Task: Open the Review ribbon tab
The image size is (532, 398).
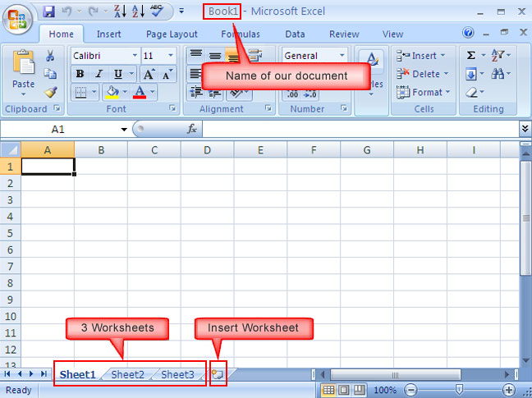Action: coord(344,34)
